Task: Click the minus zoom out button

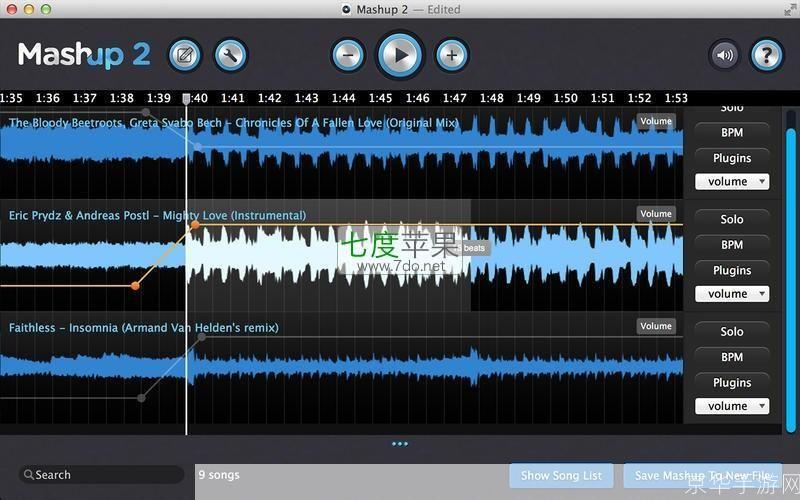Action: pyautogui.click(x=348, y=55)
